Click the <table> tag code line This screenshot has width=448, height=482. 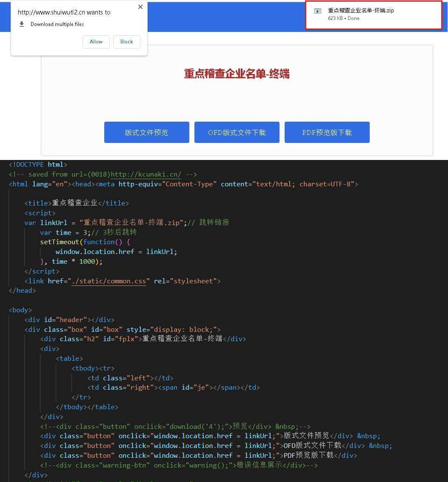click(x=69, y=359)
